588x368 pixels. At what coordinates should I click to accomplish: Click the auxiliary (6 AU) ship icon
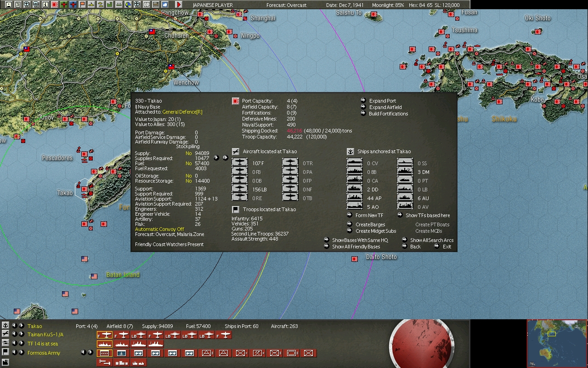[405, 198]
